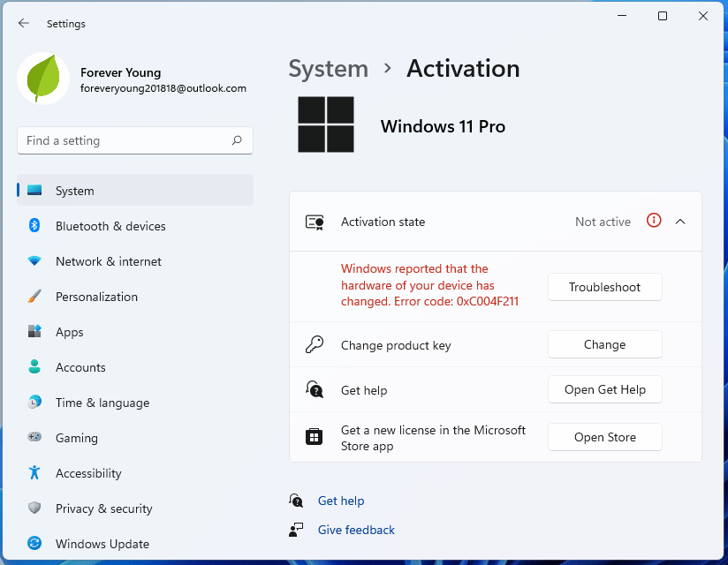Image resolution: width=728 pixels, height=565 pixels.
Task: Click the Open Store button
Action: [x=605, y=437]
